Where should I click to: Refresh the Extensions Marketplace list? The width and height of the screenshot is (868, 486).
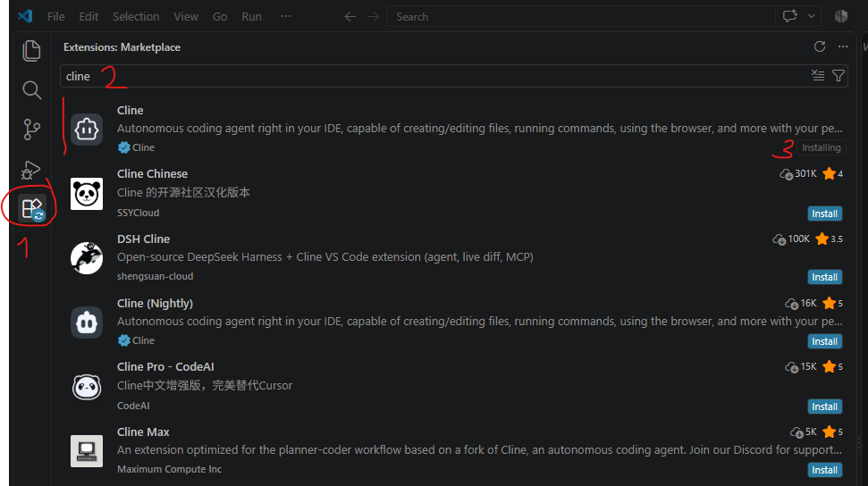[820, 46]
